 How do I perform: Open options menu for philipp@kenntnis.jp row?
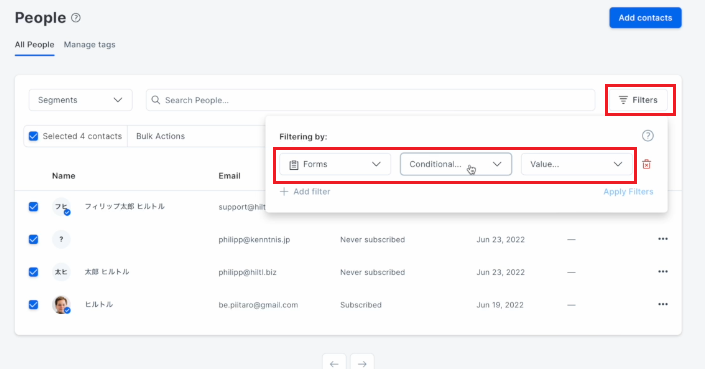[663, 239]
